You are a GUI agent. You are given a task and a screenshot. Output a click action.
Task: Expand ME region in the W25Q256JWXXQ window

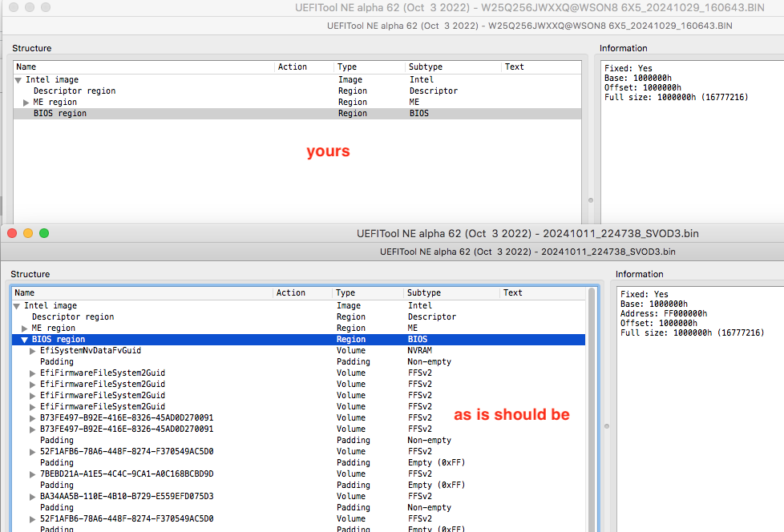[26, 103]
